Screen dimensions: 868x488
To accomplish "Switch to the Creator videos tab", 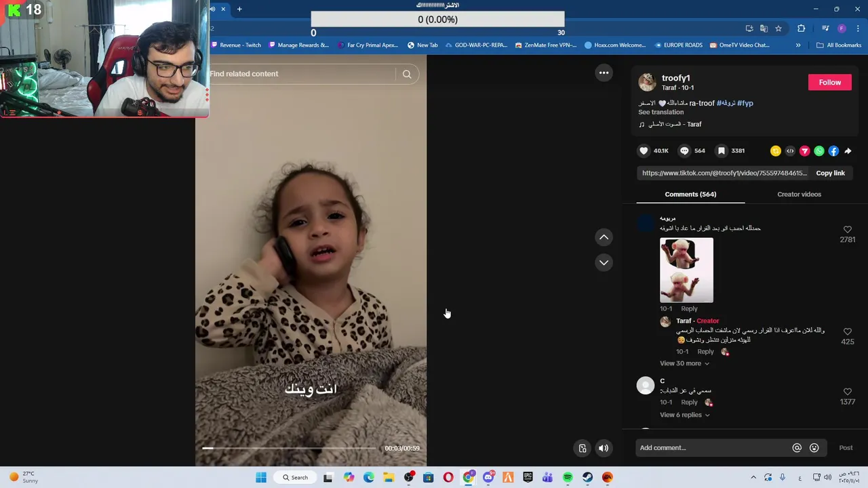I will point(799,195).
